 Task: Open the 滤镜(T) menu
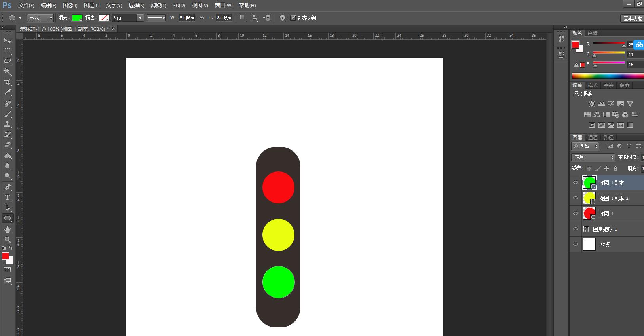(x=158, y=6)
